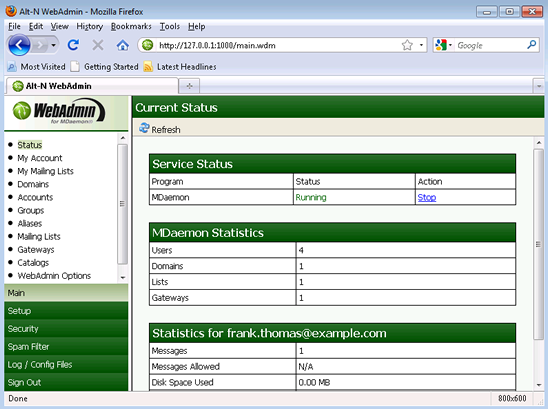Open My Mailing Lists in the sidebar

coord(45,171)
